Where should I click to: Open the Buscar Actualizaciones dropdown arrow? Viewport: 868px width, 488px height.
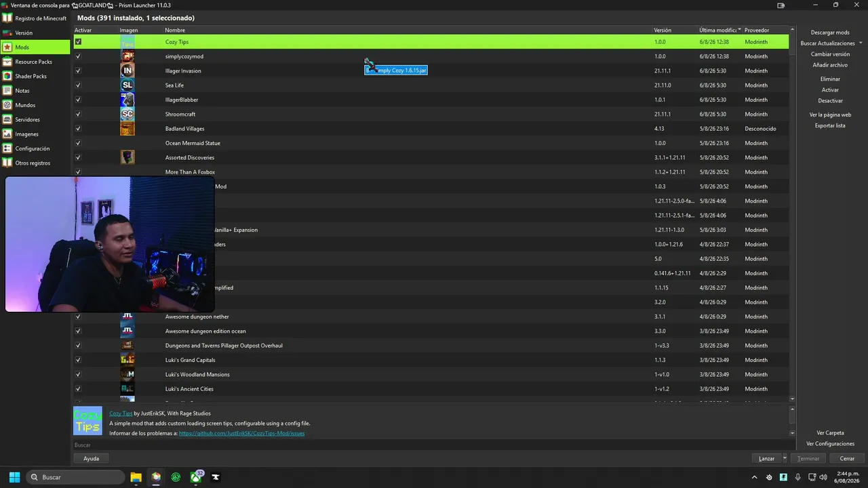tap(861, 43)
